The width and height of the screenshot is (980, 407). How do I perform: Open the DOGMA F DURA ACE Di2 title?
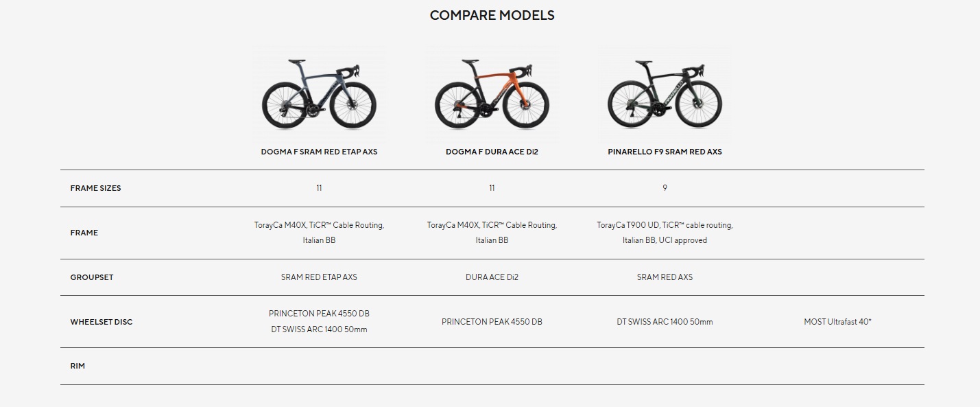coord(492,152)
